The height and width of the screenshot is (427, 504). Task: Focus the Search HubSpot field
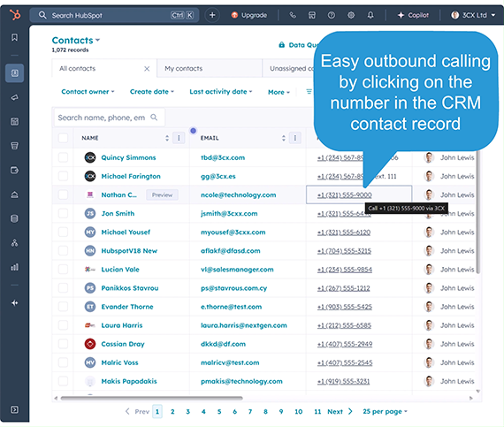(x=114, y=15)
